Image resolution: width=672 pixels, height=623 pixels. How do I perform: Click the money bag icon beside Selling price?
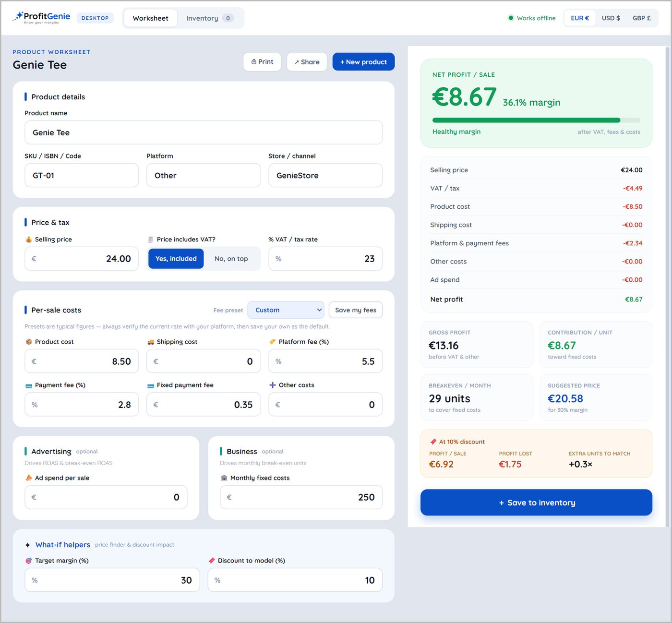pos(29,240)
